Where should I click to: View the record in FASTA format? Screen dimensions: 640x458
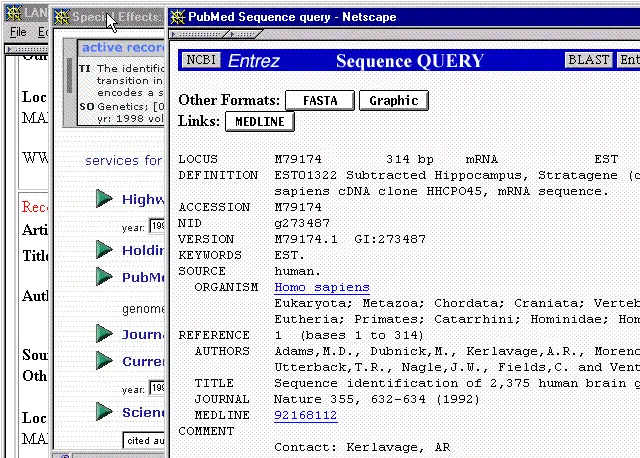click(x=320, y=100)
